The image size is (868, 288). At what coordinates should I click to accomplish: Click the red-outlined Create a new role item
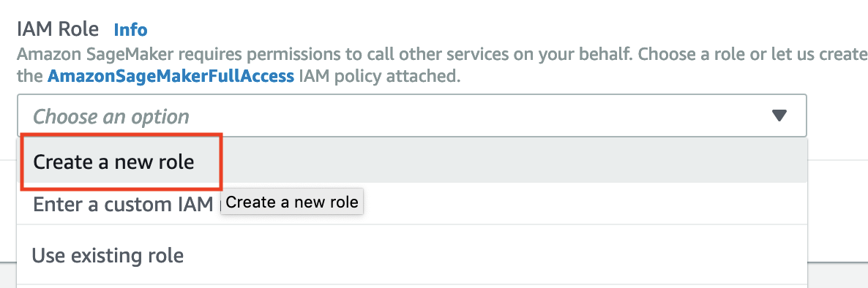(x=121, y=162)
